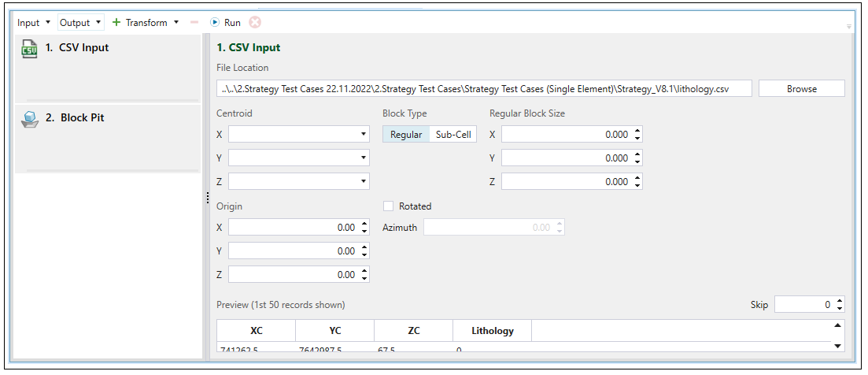Open the Input menu
Image resolution: width=868 pixels, height=375 pixels.
(x=34, y=23)
